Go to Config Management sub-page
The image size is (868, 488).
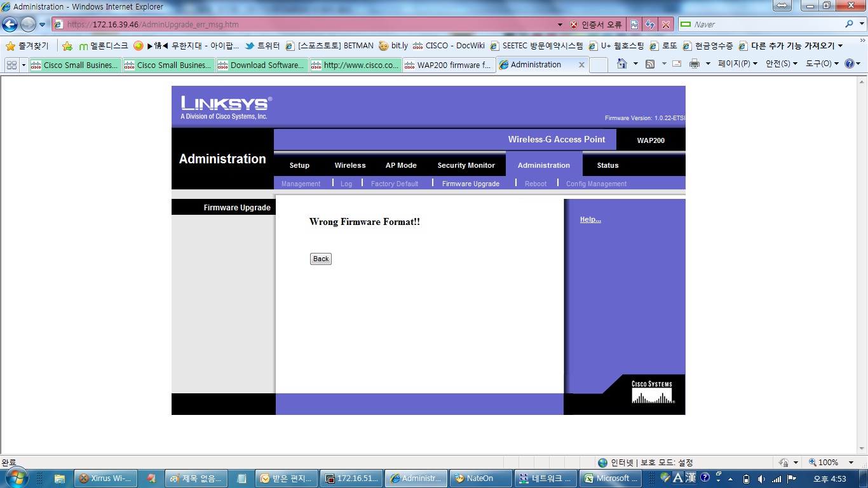pos(596,184)
